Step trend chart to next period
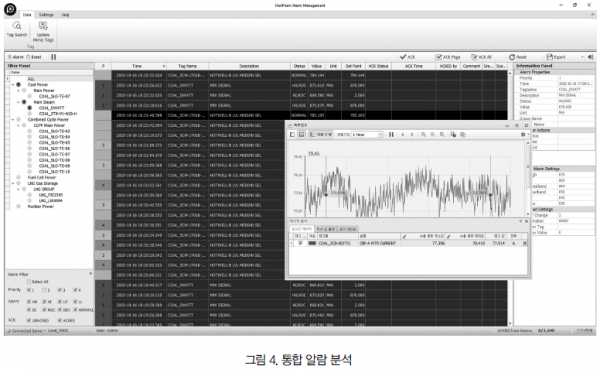Viewport: 600px width, 369px height. click(412, 135)
